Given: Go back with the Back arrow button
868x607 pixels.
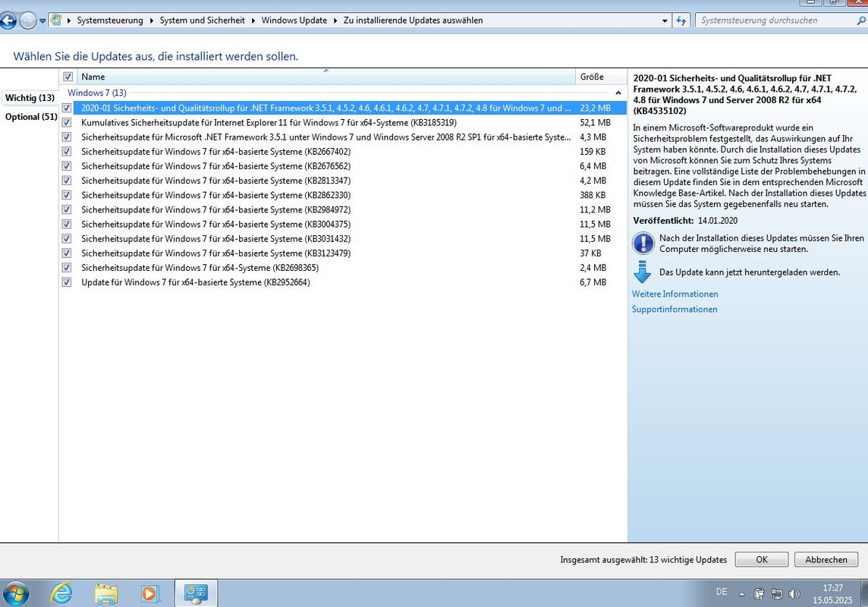Looking at the screenshot, I should pos(7,20).
